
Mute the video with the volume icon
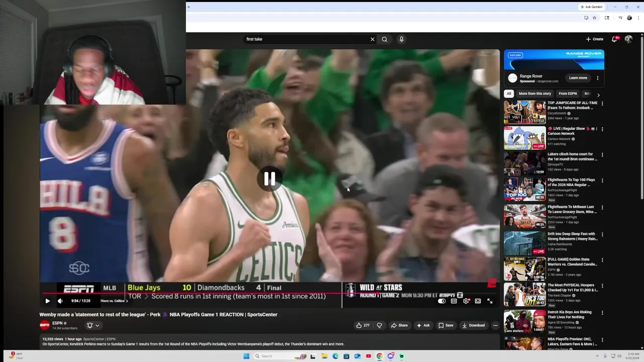coord(60,301)
